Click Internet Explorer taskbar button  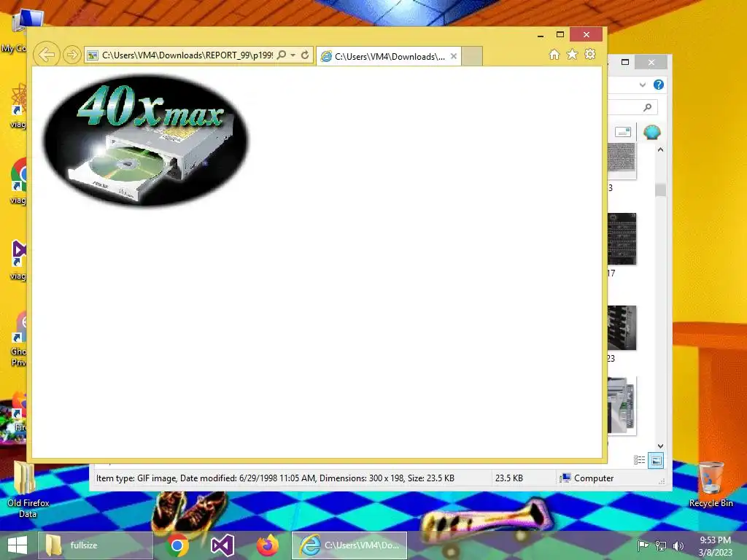349,545
